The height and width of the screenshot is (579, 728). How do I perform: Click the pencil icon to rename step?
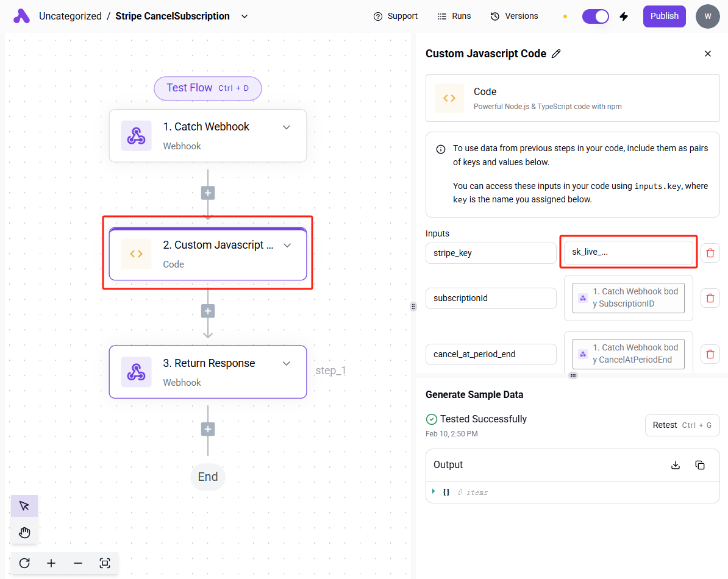pos(556,54)
